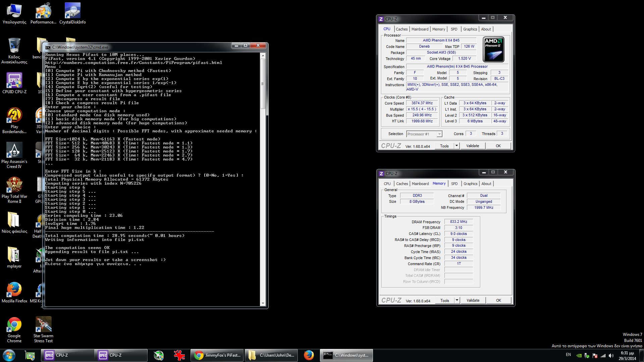Click the Windows Start orb
644x362 pixels.
(9, 355)
